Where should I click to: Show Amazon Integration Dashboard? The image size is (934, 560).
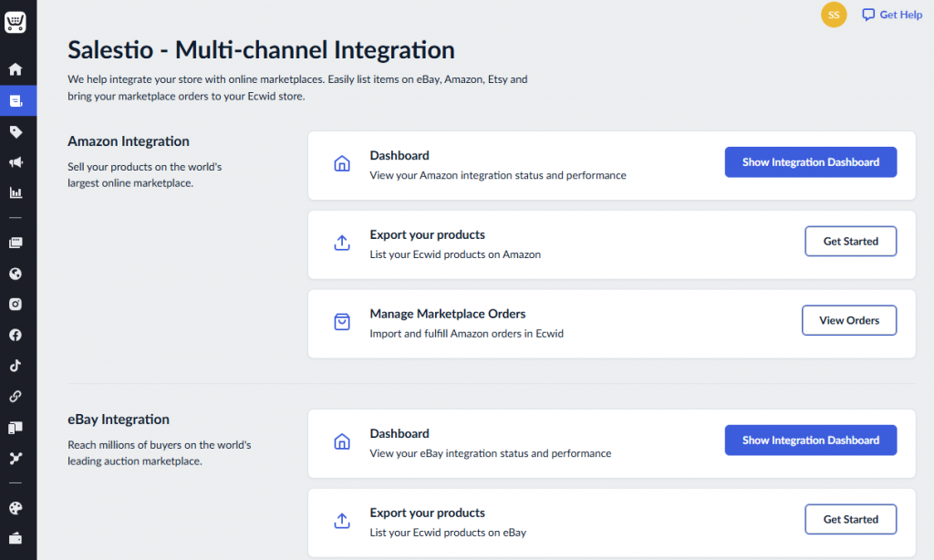[810, 162]
